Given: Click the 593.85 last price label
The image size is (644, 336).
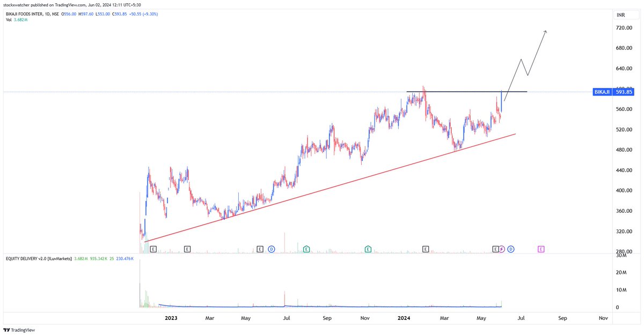Looking at the screenshot, I should 624,92.
